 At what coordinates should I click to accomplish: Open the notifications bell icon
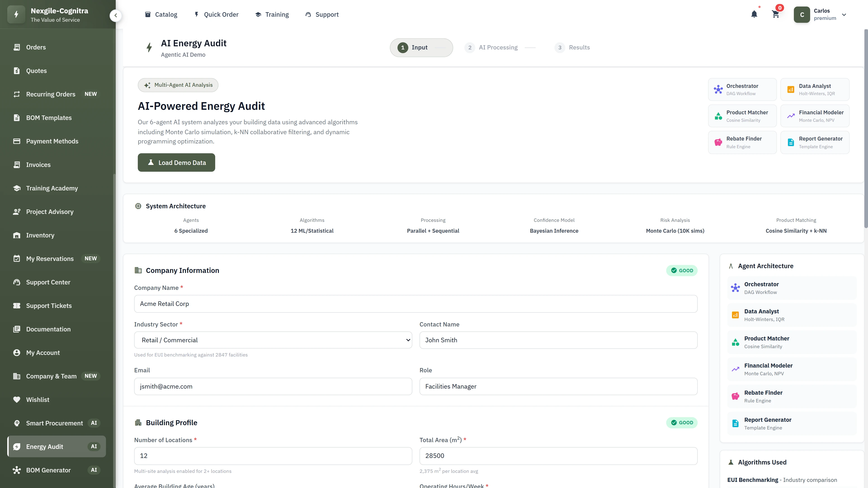pyautogui.click(x=754, y=14)
